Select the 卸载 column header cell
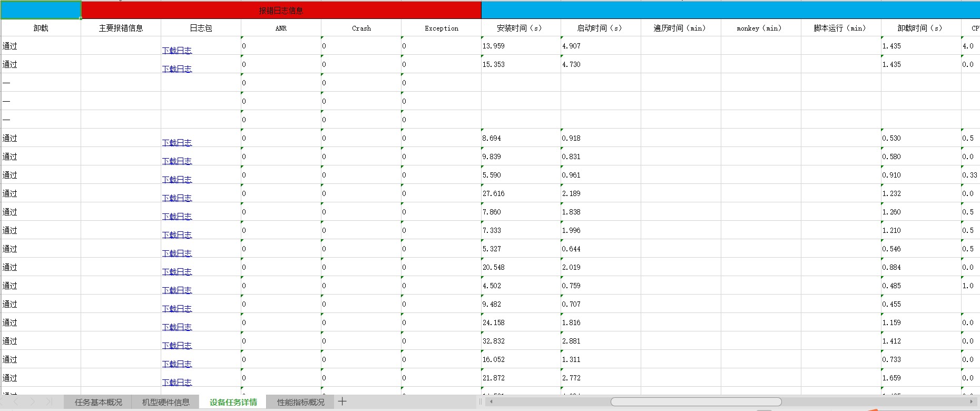The height and width of the screenshot is (411, 980). pos(41,28)
